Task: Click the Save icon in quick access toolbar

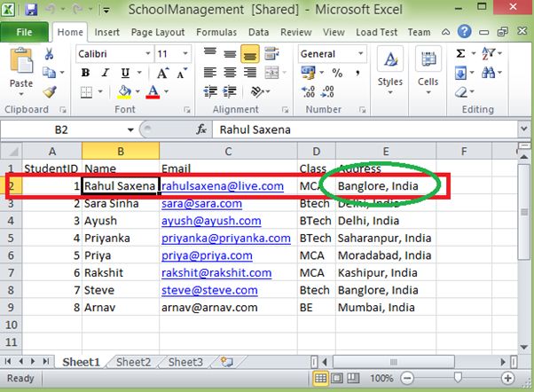Action: click(x=31, y=9)
